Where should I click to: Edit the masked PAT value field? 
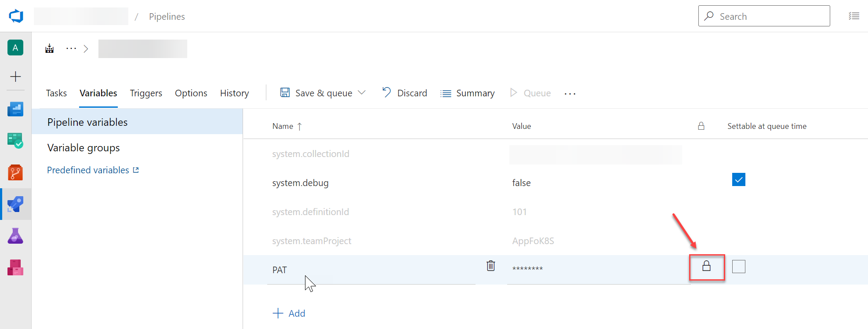[x=598, y=269]
